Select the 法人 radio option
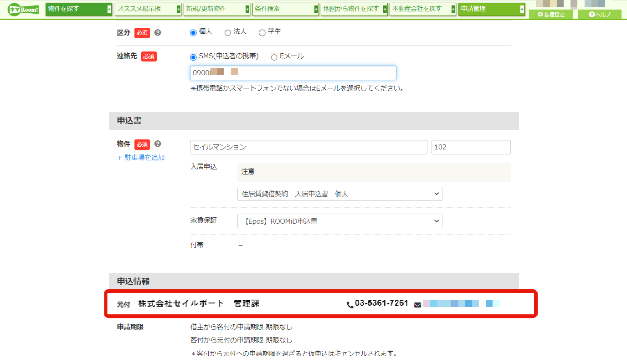The width and height of the screenshot is (627, 364). (x=227, y=32)
